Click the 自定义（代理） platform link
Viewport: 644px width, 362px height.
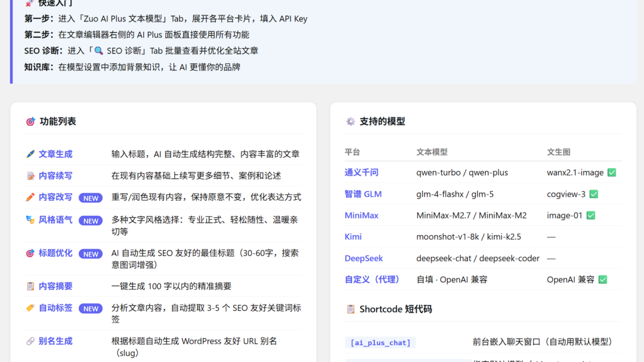tap(372, 280)
